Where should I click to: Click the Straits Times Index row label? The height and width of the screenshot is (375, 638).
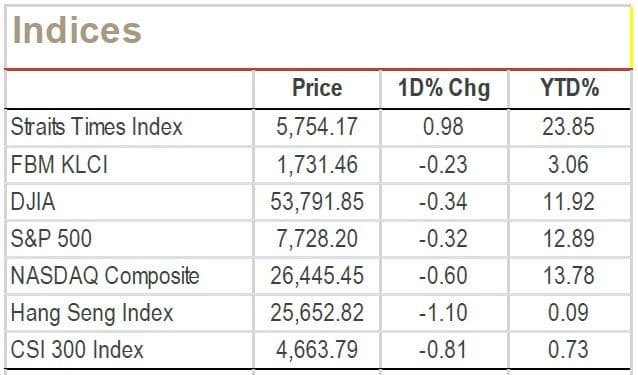96,126
